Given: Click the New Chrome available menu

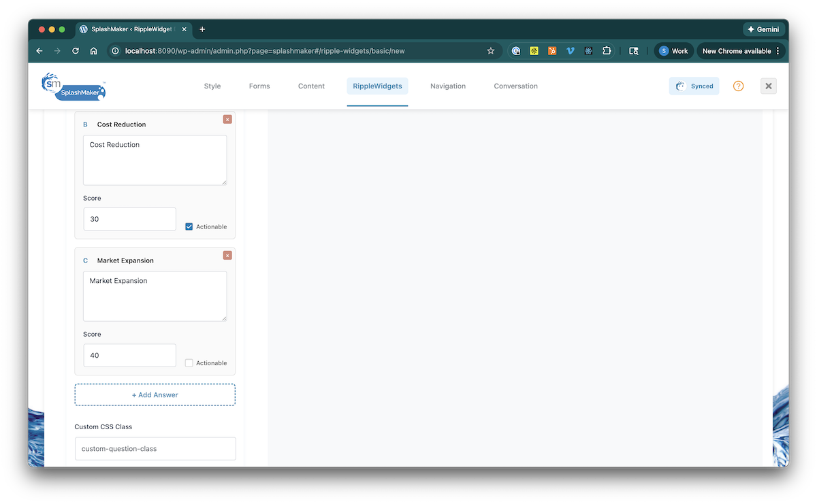Looking at the screenshot, I should [x=741, y=51].
